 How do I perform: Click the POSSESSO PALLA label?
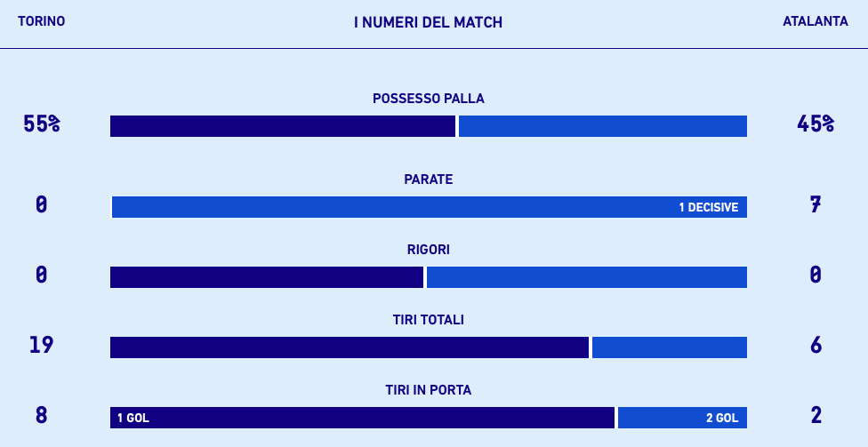[428, 99]
